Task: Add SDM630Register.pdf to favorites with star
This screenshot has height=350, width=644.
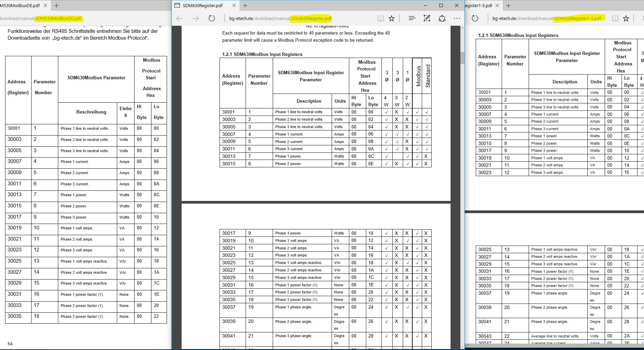Action: click(392, 18)
